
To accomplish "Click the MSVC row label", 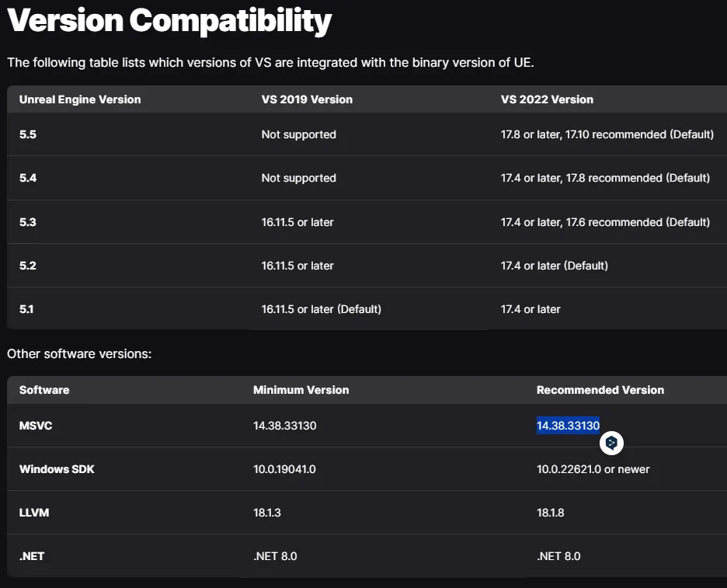I will pos(36,426).
